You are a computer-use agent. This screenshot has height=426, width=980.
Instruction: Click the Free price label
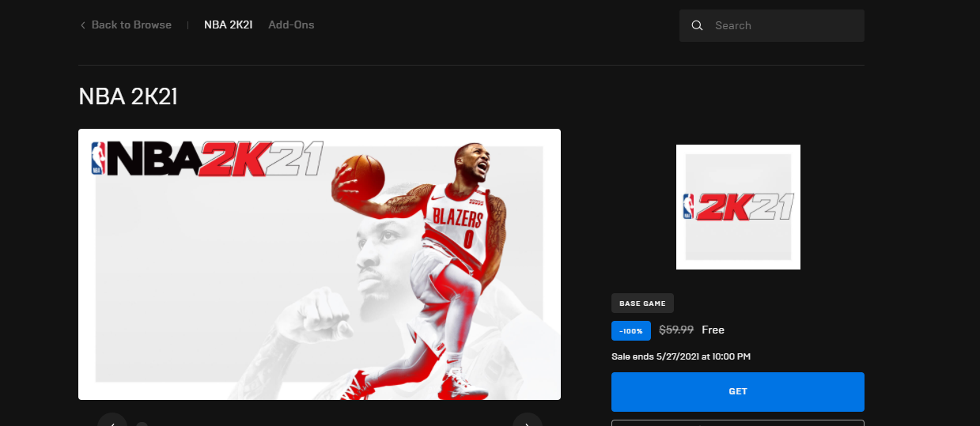tap(713, 330)
